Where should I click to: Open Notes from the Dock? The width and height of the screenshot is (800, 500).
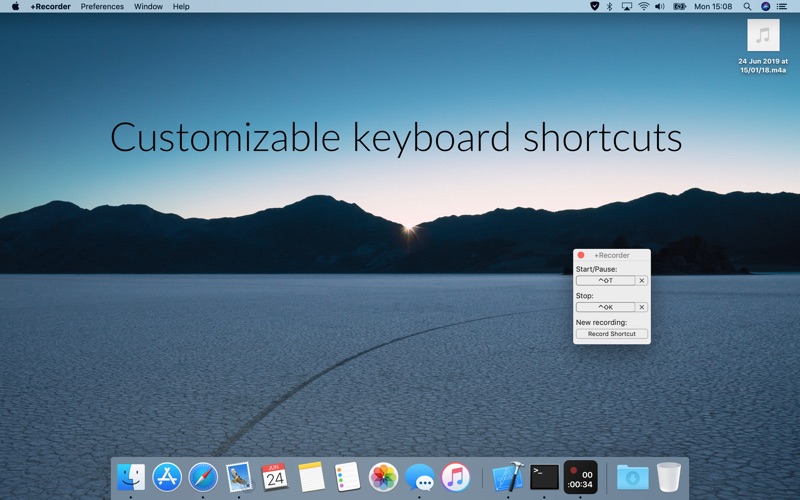(x=311, y=477)
